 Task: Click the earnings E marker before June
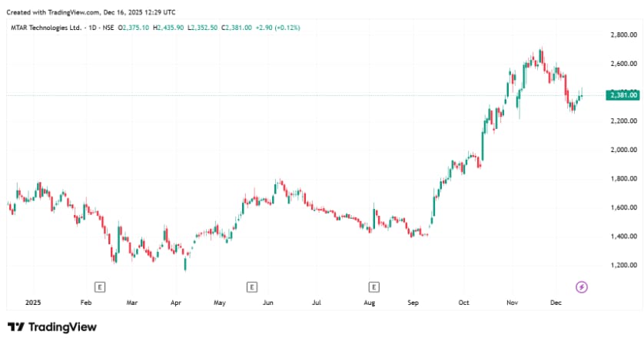pos(251,287)
